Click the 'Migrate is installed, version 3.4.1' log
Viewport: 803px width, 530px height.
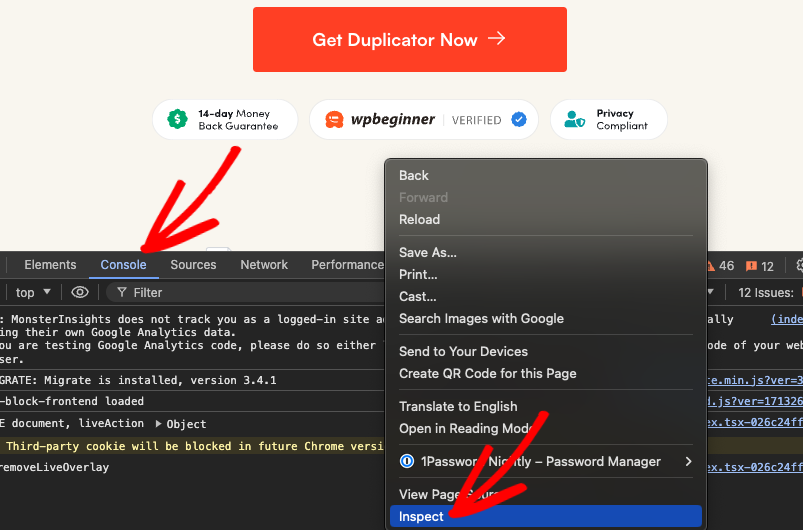point(160,380)
